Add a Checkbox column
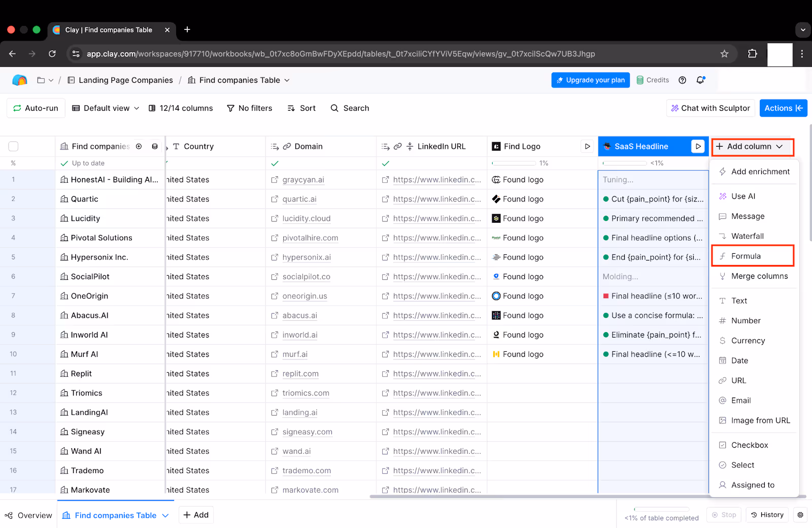 (754, 445)
